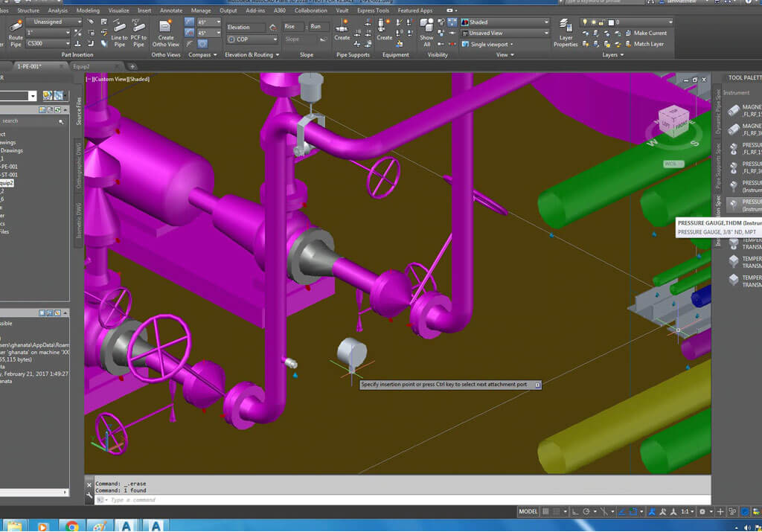Expand the Compass panel options
This screenshot has width=762, height=532.
(x=202, y=55)
